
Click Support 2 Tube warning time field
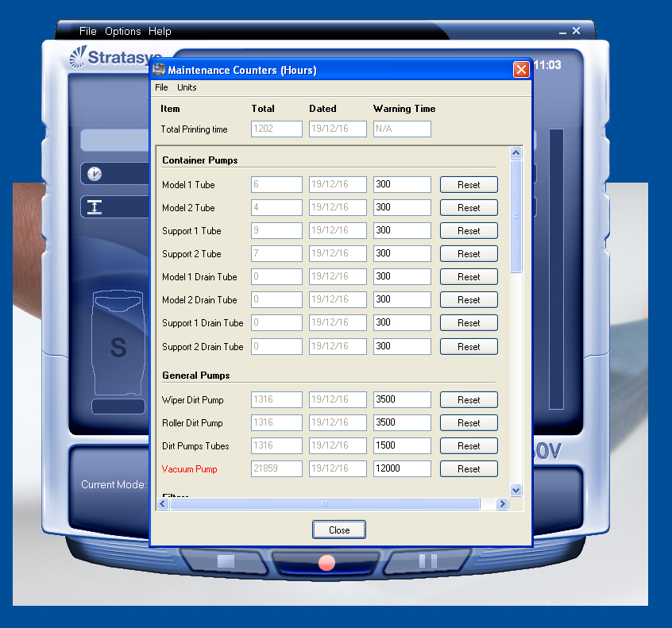(x=402, y=254)
